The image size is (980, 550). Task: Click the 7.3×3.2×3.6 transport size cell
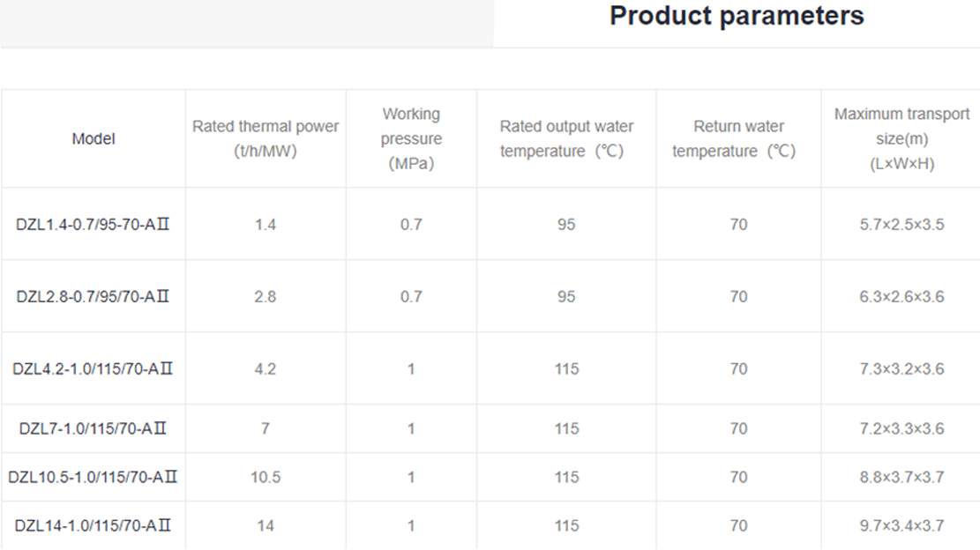coord(901,369)
